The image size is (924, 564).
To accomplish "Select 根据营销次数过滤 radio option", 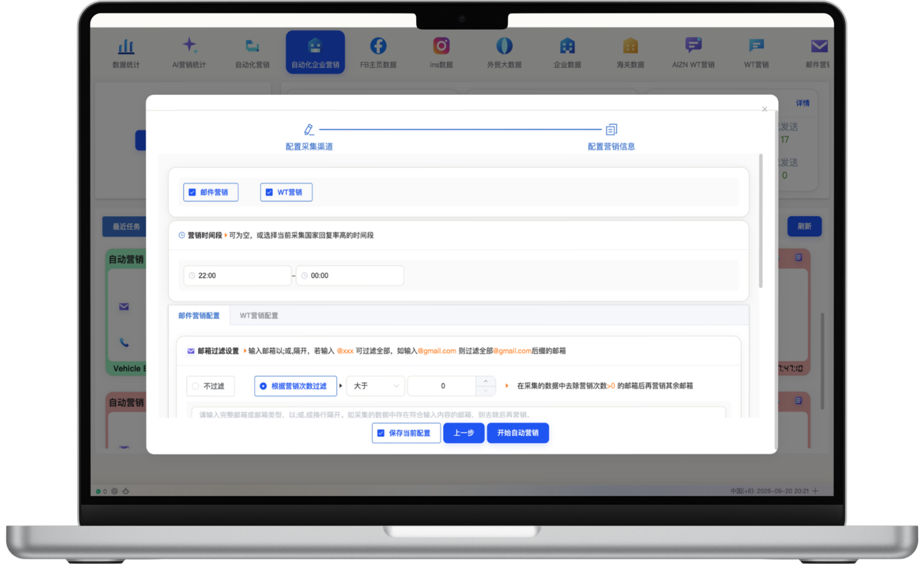I will click(x=263, y=386).
